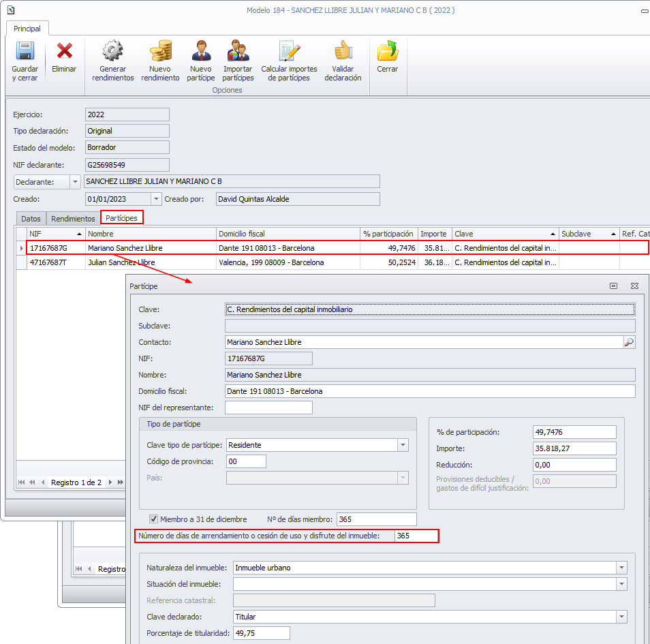Viewport: 650px width, 644px height.
Task: Click NIF cell 17167687G in grid
Action: pyautogui.click(x=56, y=248)
